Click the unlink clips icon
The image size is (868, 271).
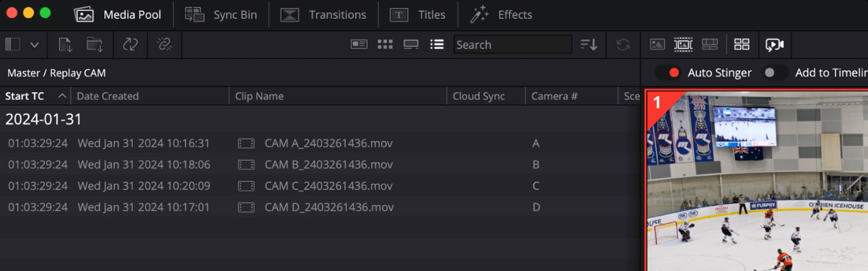tap(165, 45)
